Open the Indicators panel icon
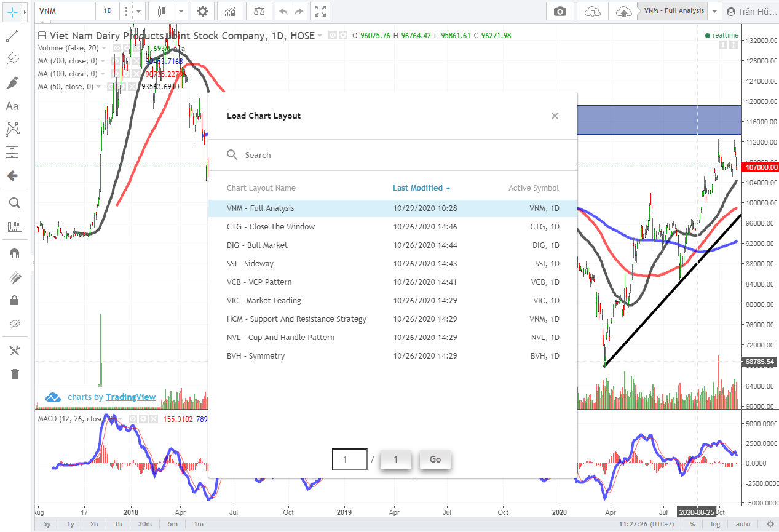 (231, 10)
